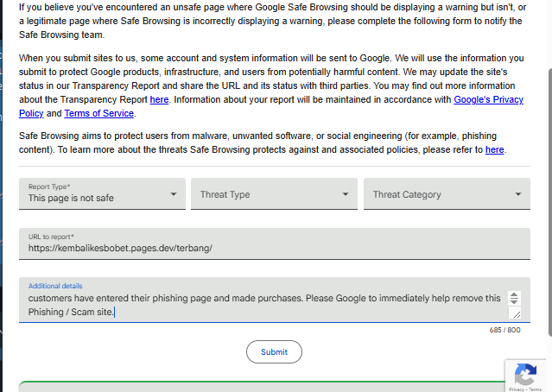
Task: Click the Threat Type dropdown arrow
Action: point(346,194)
